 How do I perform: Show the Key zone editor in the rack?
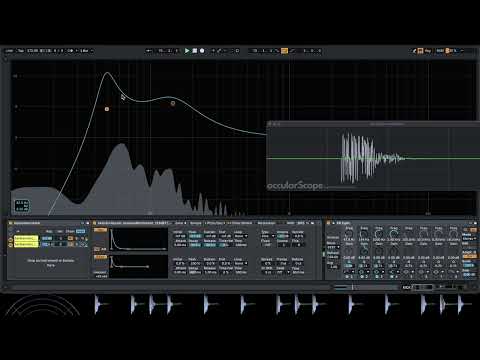pyautogui.click(x=49, y=231)
